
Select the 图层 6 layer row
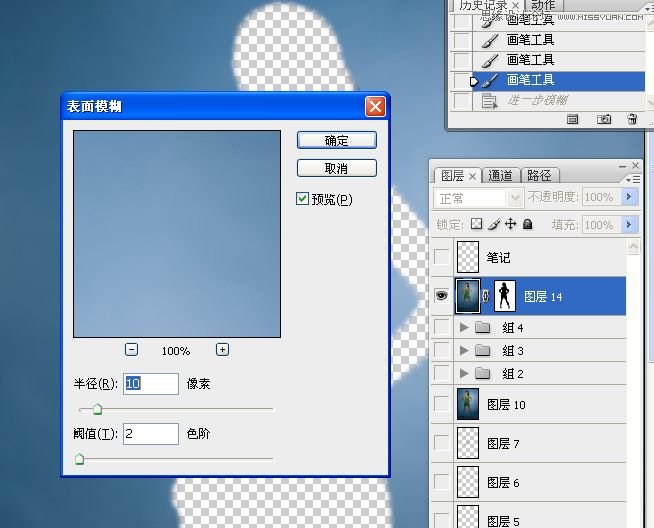(x=528, y=482)
